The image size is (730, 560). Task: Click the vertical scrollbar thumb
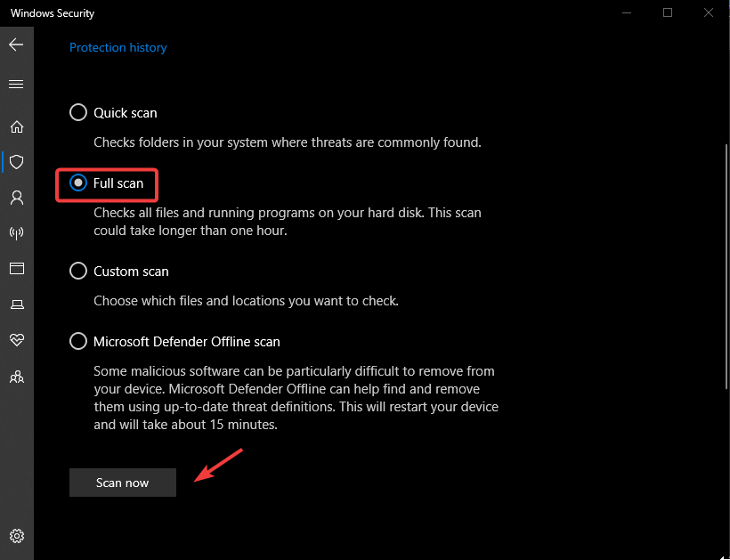point(726,267)
